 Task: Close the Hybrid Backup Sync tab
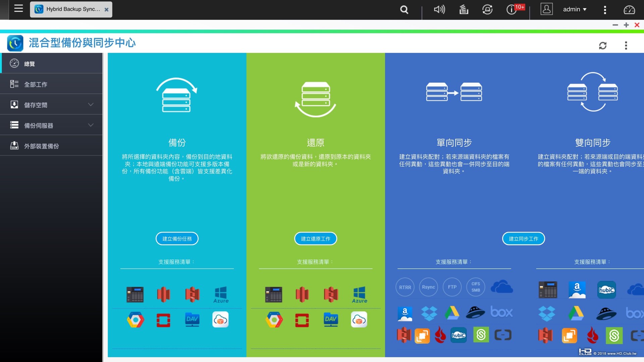(x=106, y=10)
